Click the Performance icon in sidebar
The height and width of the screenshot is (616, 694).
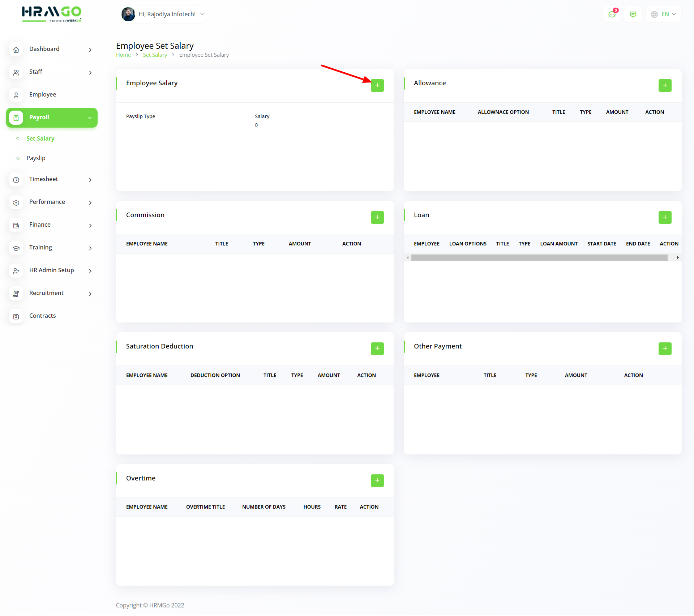point(16,202)
